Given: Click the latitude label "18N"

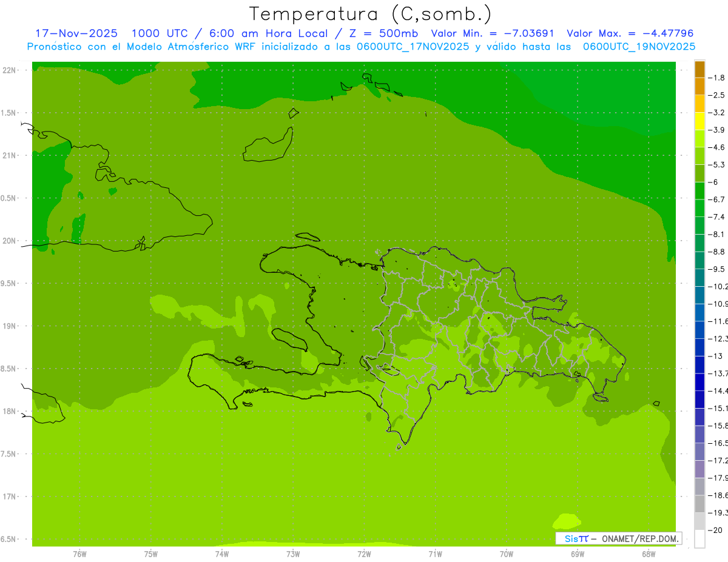Looking at the screenshot, I should click(x=9, y=412).
